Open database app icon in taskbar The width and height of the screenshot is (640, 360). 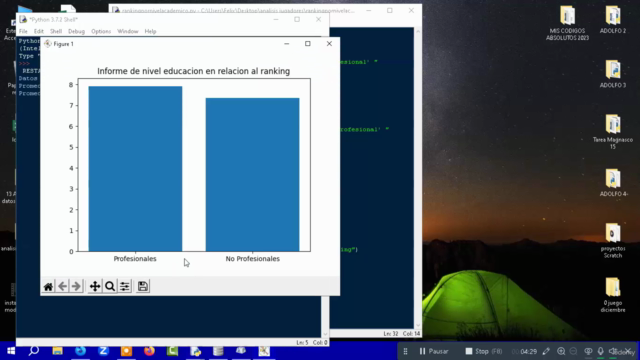coord(218,351)
